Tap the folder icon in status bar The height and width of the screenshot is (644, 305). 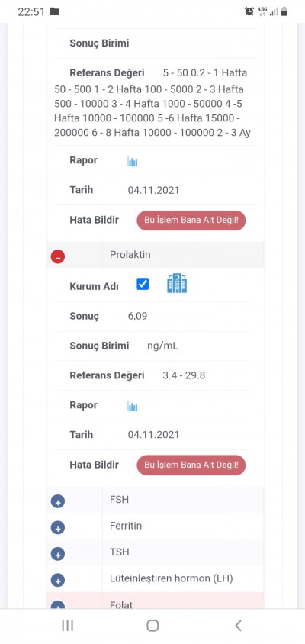point(54,11)
